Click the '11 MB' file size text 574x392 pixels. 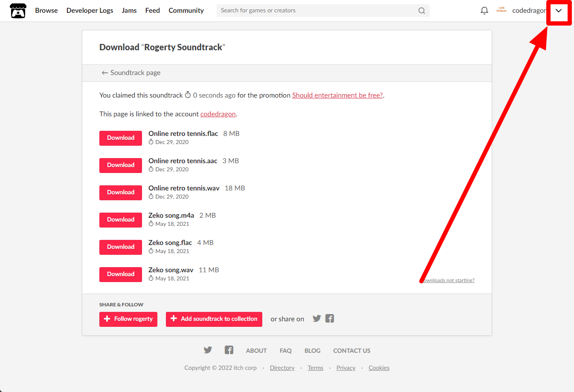pyautogui.click(x=209, y=270)
